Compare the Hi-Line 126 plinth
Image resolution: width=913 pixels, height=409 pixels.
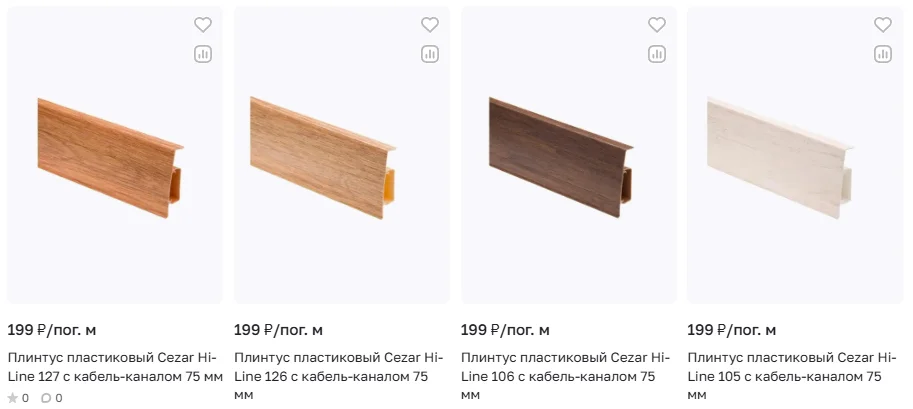click(430, 54)
